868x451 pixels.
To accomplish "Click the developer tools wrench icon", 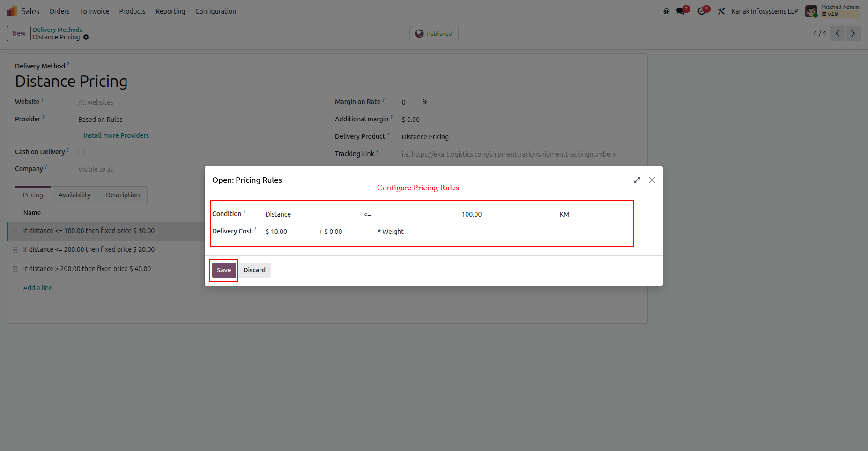I will point(721,11).
